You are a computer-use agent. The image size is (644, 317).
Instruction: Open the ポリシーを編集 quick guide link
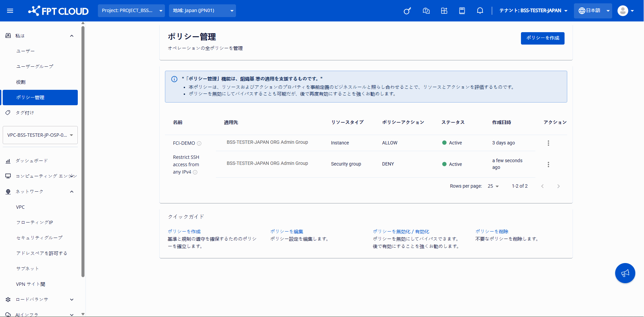[287, 232]
